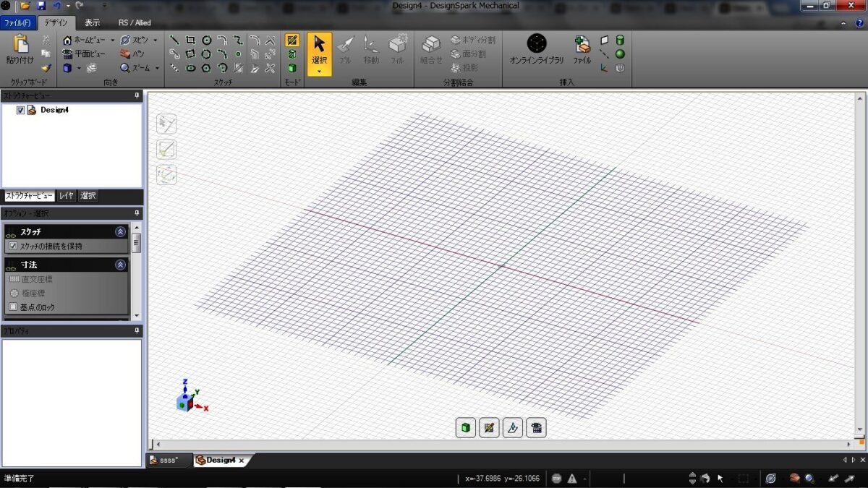The height and width of the screenshot is (488, 868).
Task: Insert a plane from Insert group
Action: coord(604,40)
